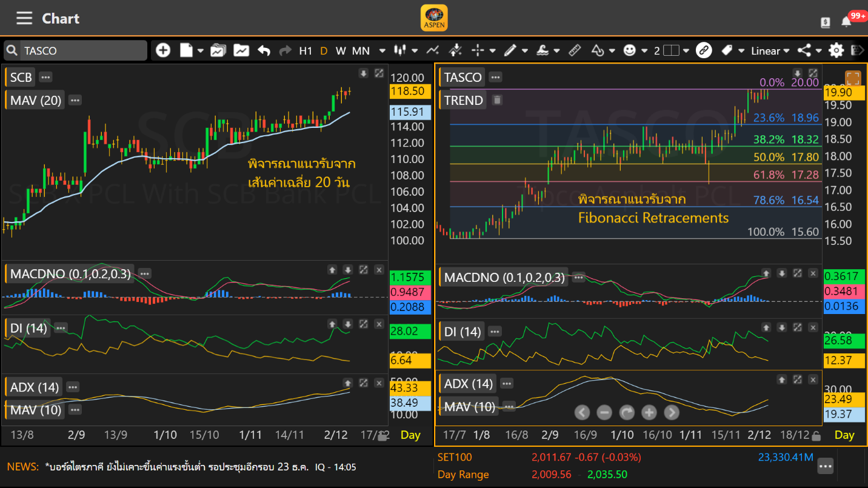Pan the TASCO chart right
This screenshot has width=868, height=488.
coord(672,413)
